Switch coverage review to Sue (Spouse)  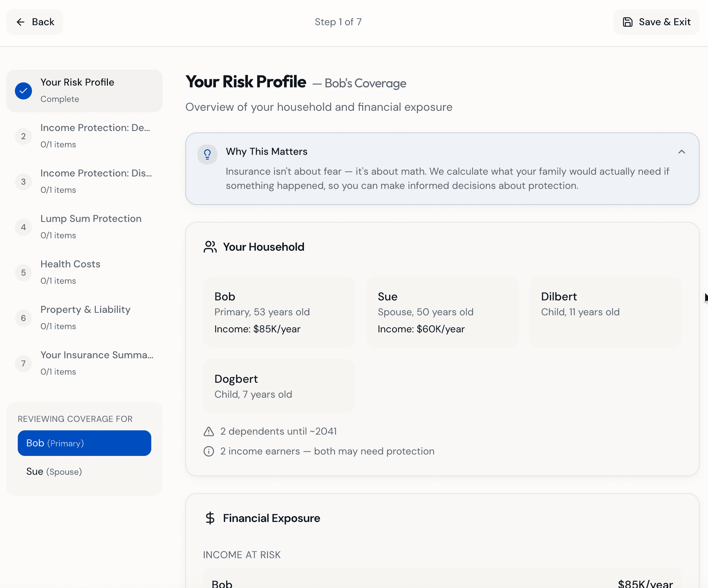[x=85, y=472]
